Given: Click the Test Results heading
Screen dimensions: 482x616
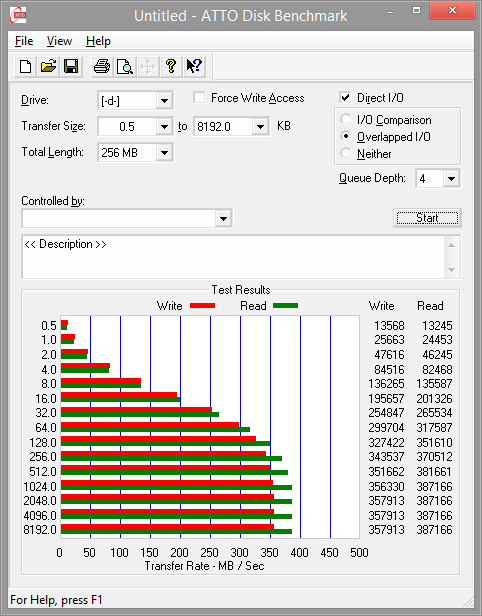Looking at the screenshot, I should coord(241,290).
